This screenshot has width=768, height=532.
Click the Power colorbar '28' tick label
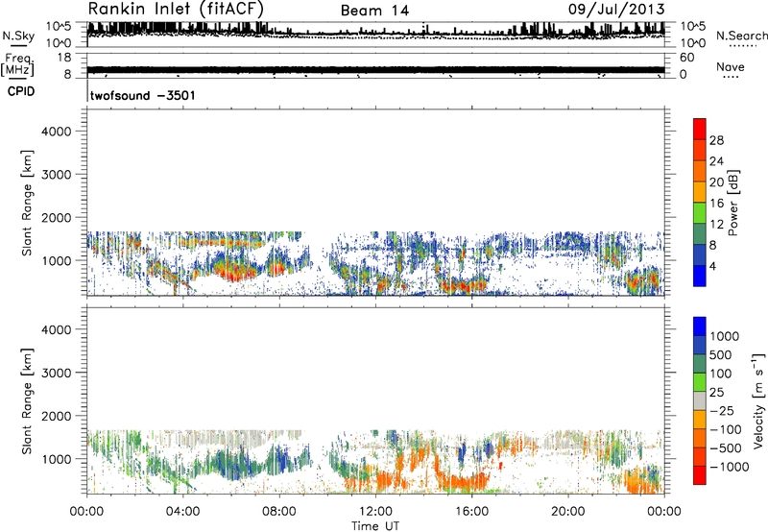coord(716,140)
